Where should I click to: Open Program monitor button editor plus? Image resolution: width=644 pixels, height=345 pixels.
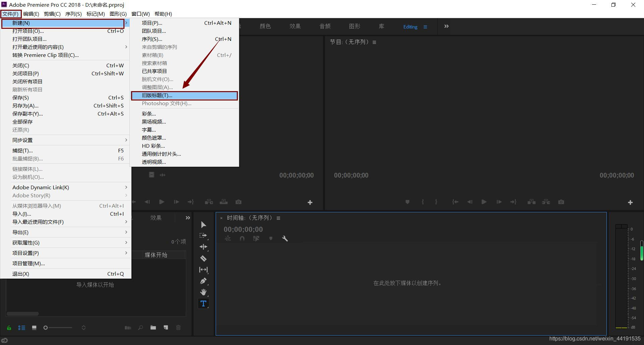tap(630, 202)
